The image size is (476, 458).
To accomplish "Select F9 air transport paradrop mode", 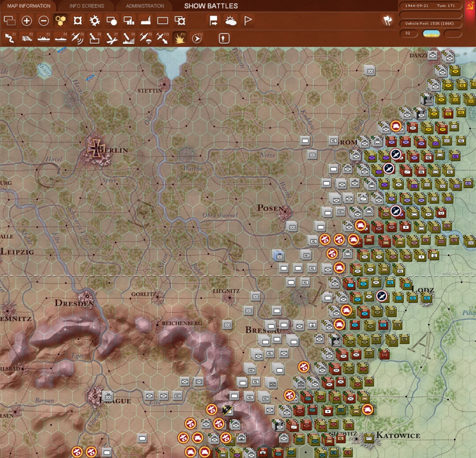I will pos(146,38).
